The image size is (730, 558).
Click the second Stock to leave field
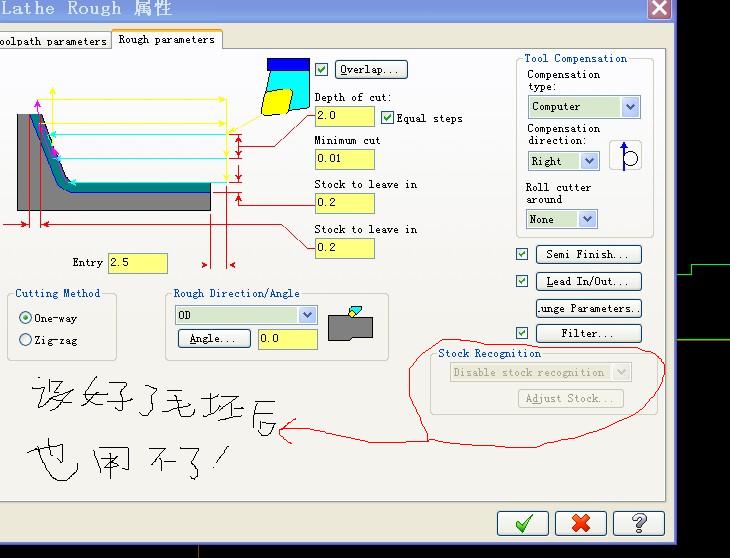pyautogui.click(x=345, y=248)
